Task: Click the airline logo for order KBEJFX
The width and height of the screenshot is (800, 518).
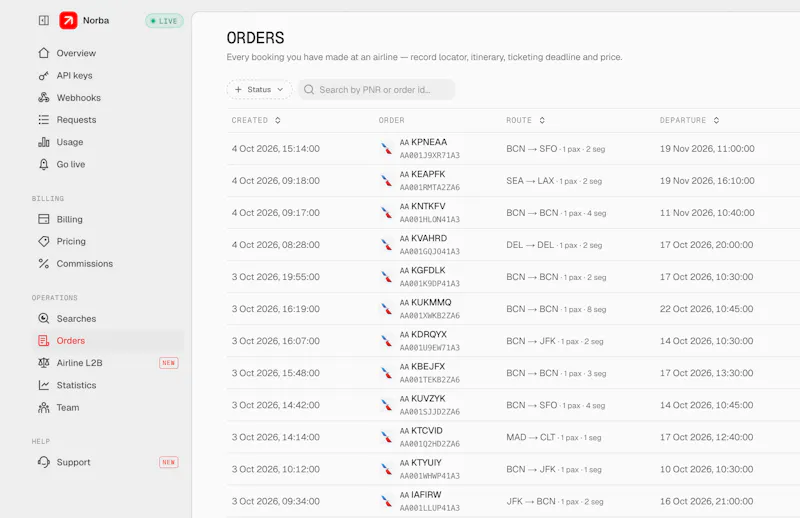Action: pyautogui.click(x=386, y=373)
